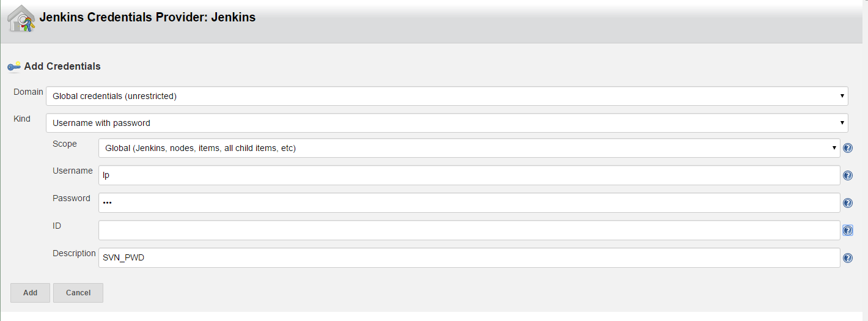Click the empty ID input field
The image size is (868, 321).
469,231
